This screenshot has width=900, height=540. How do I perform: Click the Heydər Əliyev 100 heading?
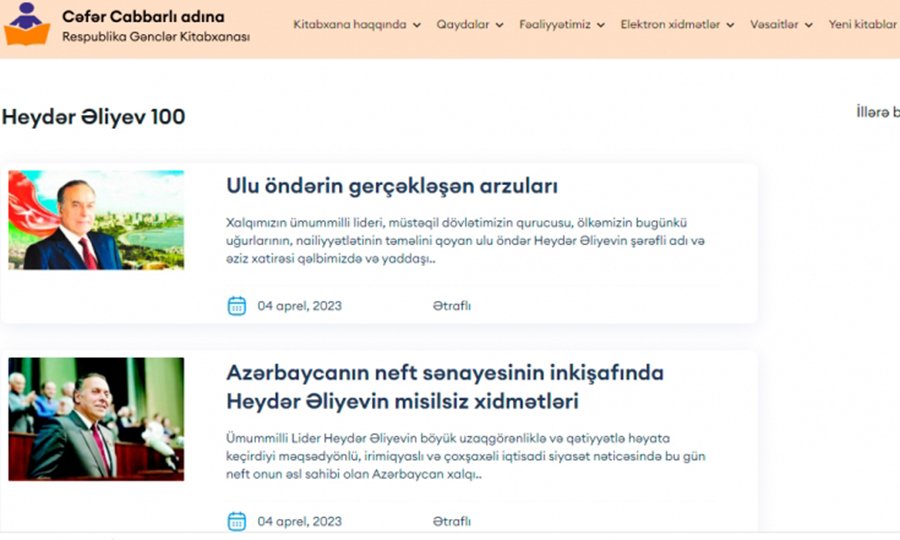click(94, 117)
